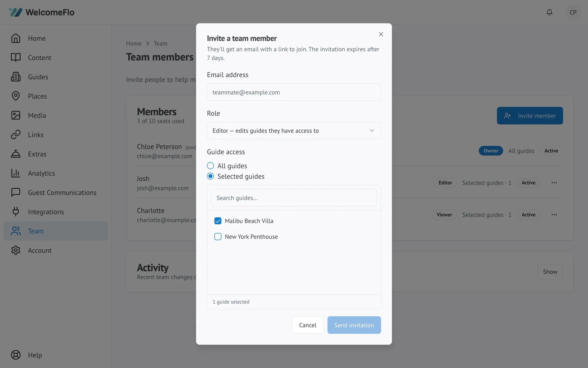Viewport: 588px width, 368px height.
Task: Open Guest Communications in the sidebar
Action: pos(56,192)
